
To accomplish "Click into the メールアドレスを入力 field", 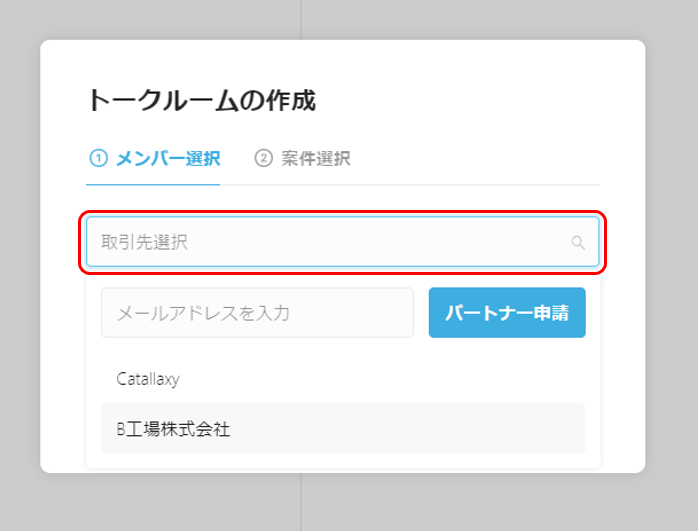I will (x=257, y=312).
